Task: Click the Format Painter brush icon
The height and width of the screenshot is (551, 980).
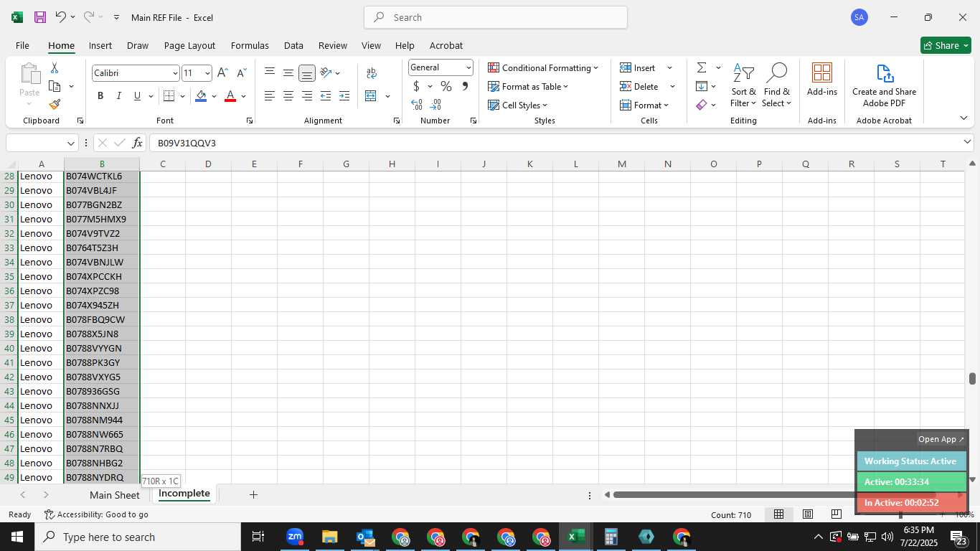Action: [x=55, y=105]
